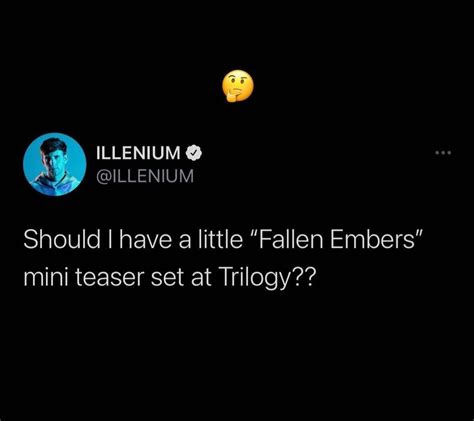Click the blue verified checkmark badge
The height and width of the screenshot is (421, 474).
194,153
